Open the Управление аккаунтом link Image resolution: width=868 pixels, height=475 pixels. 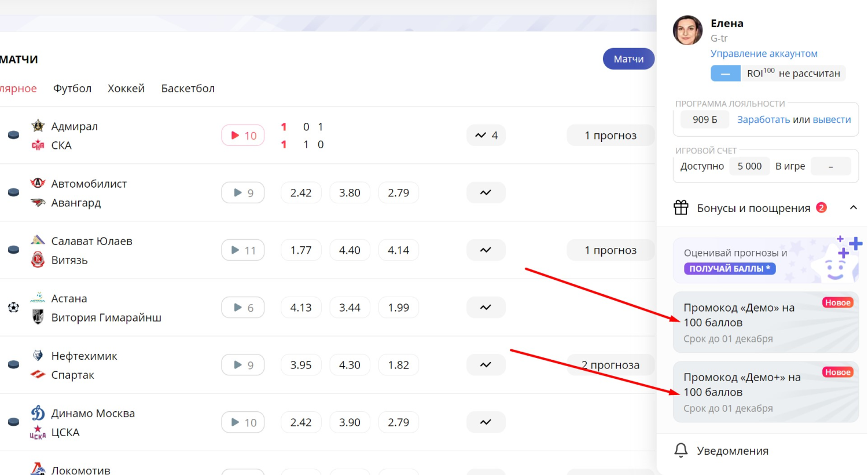764,53
